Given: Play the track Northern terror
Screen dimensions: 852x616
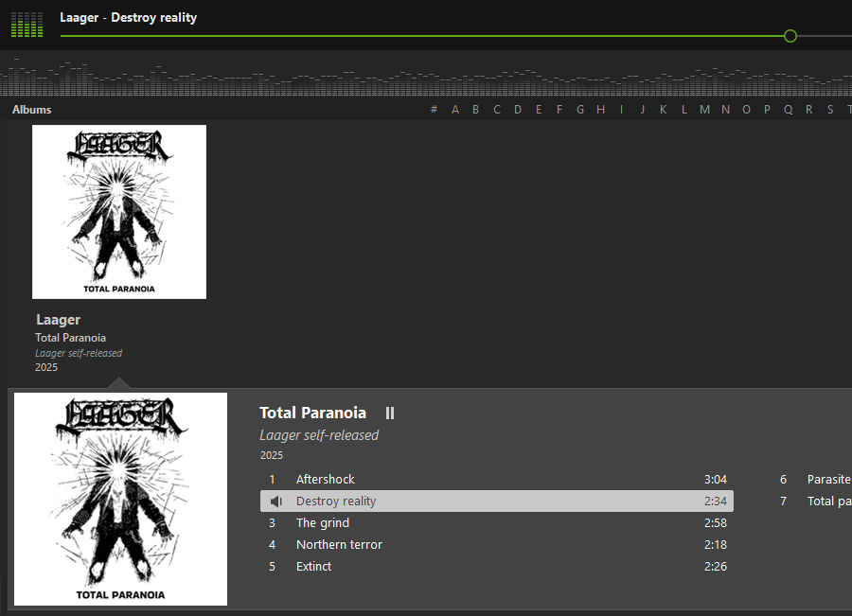Looking at the screenshot, I should [339, 545].
